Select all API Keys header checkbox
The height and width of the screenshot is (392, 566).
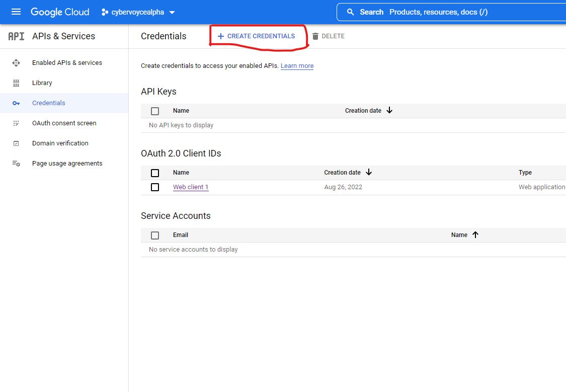click(x=155, y=111)
